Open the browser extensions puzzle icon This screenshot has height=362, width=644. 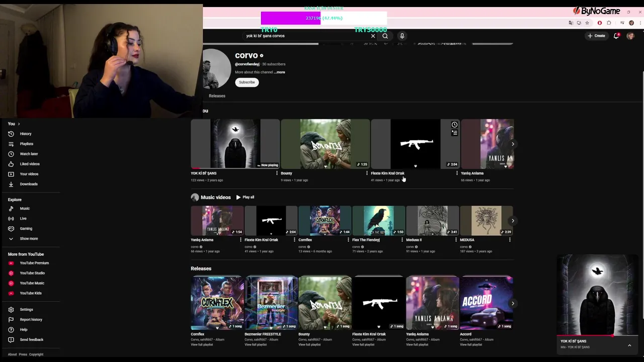click(x=609, y=23)
